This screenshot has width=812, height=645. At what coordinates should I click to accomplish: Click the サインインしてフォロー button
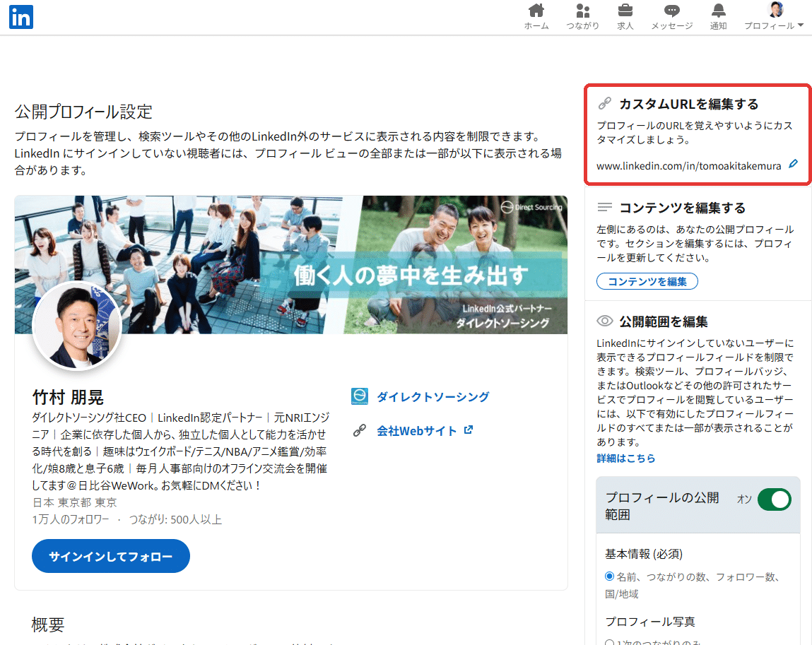111,556
